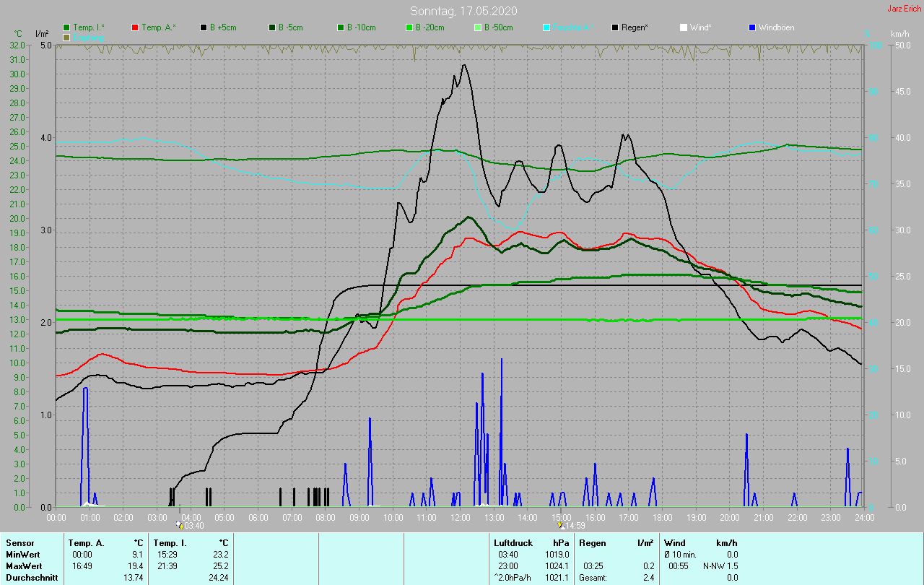Click the blue Windböen legend square
Image resolution: width=924 pixels, height=585 pixels.
(x=751, y=27)
